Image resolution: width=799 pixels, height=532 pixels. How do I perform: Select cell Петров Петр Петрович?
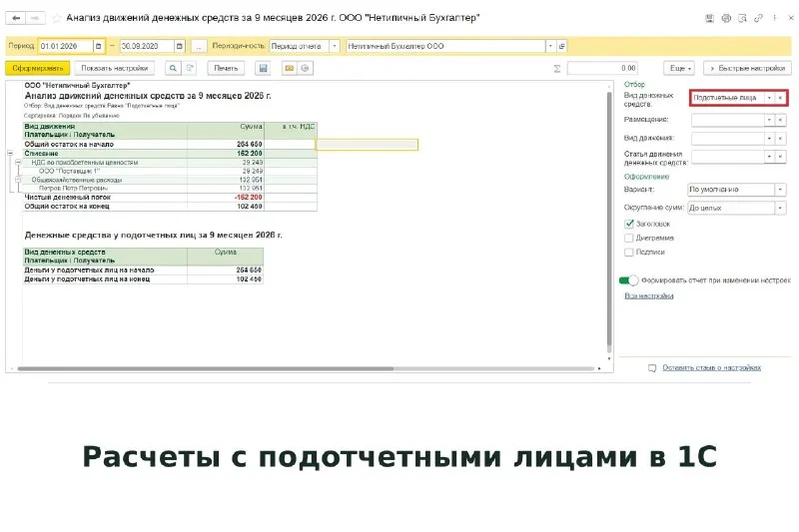105,189
